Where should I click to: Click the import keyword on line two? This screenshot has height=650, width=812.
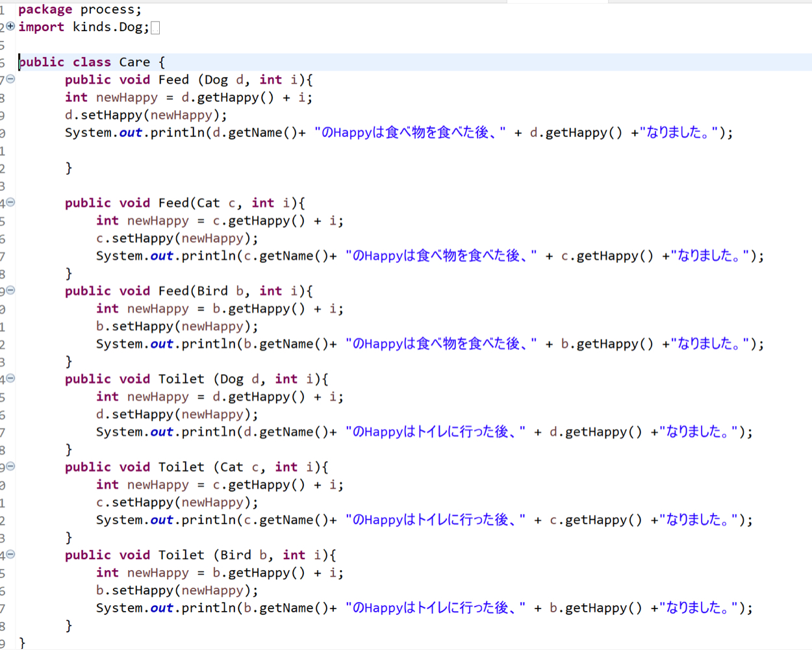(41, 27)
